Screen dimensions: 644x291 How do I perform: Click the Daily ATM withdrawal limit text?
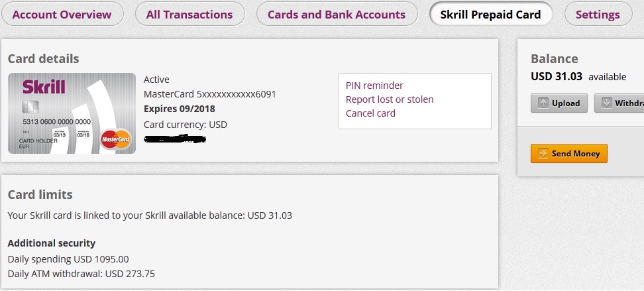coord(81,273)
